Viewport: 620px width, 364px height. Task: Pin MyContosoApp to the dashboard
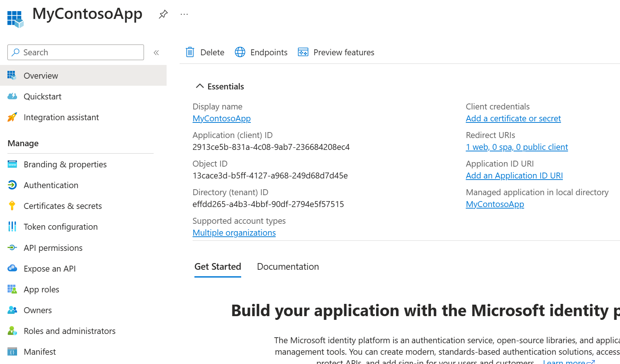[x=163, y=14]
